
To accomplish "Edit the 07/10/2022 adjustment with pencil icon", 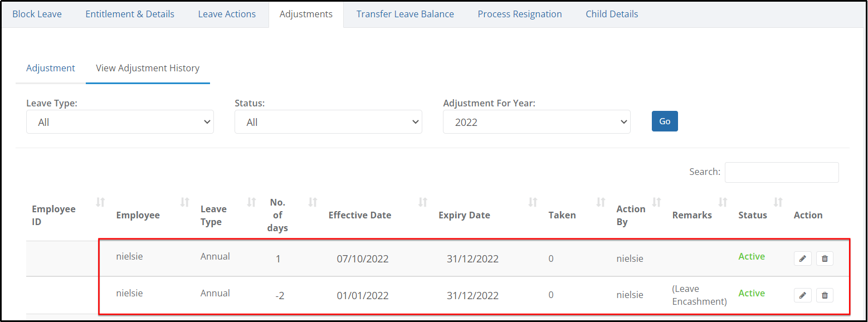I will (802, 258).
